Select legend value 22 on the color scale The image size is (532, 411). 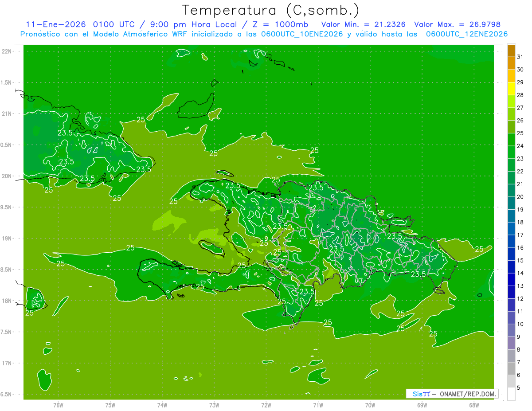tap(520, 172)
